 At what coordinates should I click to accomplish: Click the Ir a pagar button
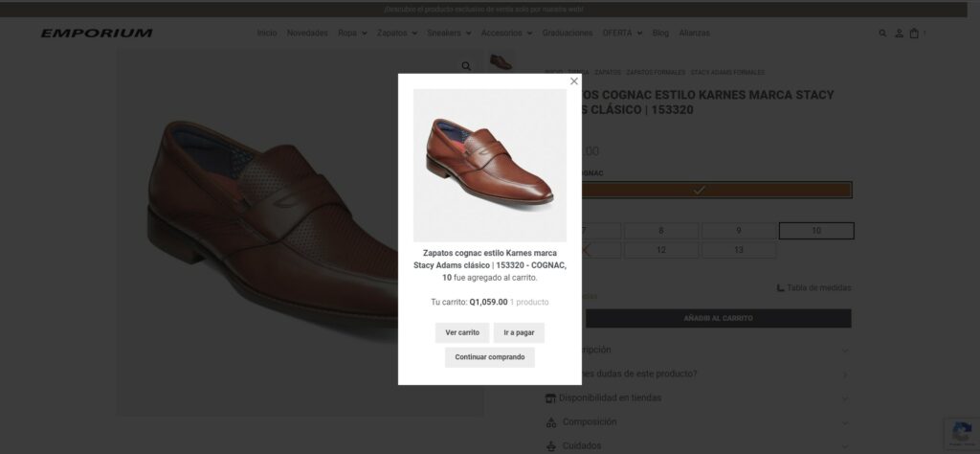pyautogui.click(x=519, y=332)
